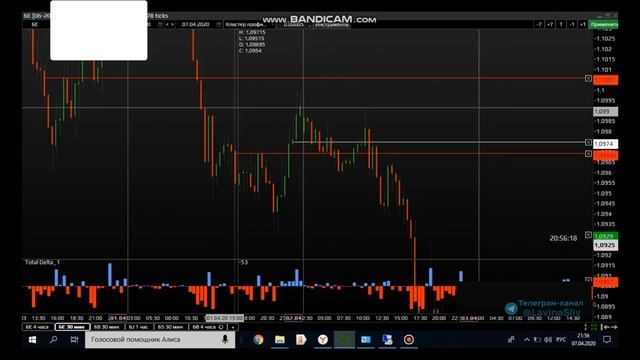Viewport: 640px width, 360px height.
Task: Switch to the 6B 30 мин chart tab
Action: 107,327
